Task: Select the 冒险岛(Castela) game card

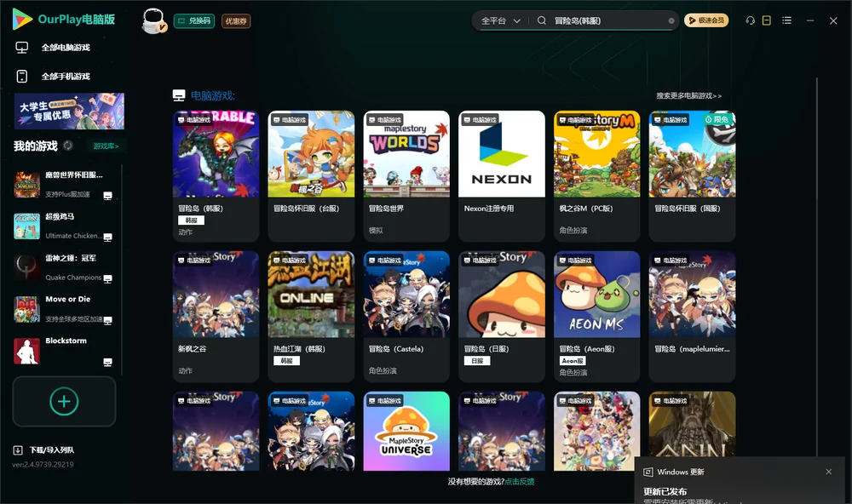Action: (406, 317)
